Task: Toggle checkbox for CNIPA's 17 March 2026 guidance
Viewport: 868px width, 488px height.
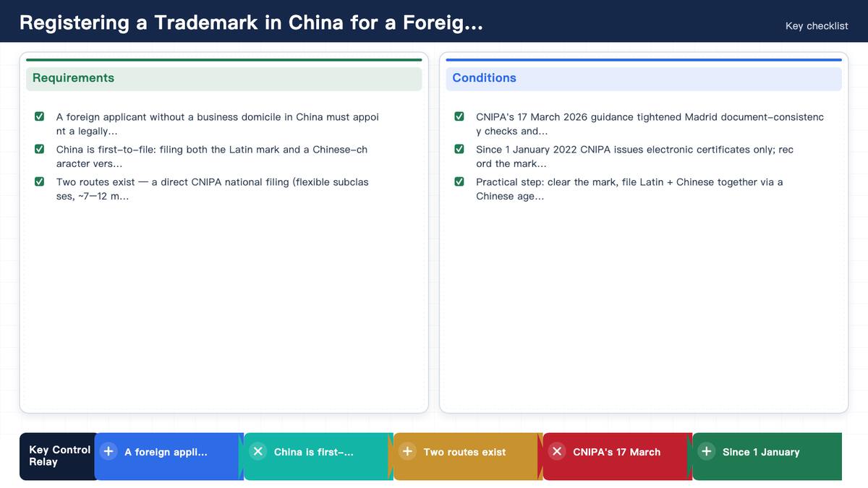Action: click(459, 116)
